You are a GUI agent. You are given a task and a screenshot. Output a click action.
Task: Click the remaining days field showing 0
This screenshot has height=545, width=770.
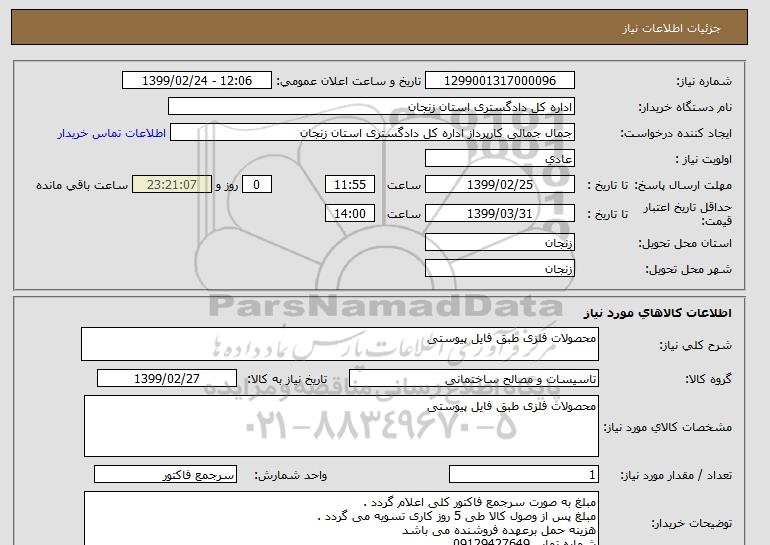(x=256, y=185)
